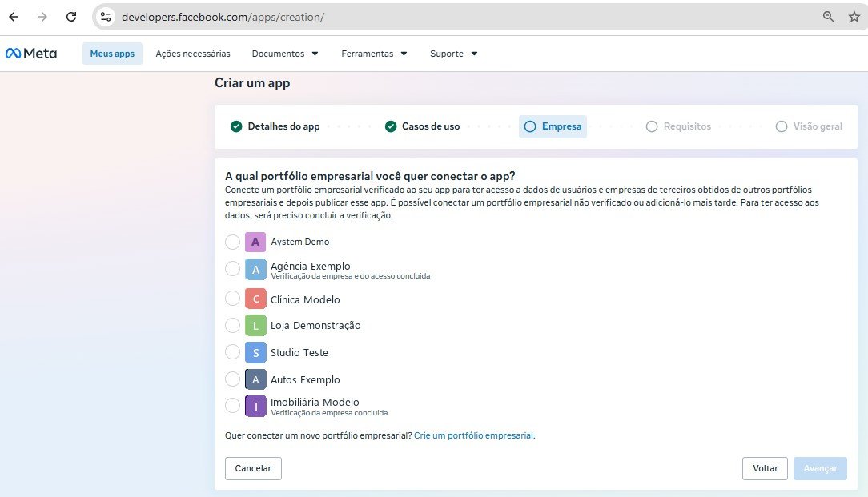Click the Aystem Demo label

[300, 242]
